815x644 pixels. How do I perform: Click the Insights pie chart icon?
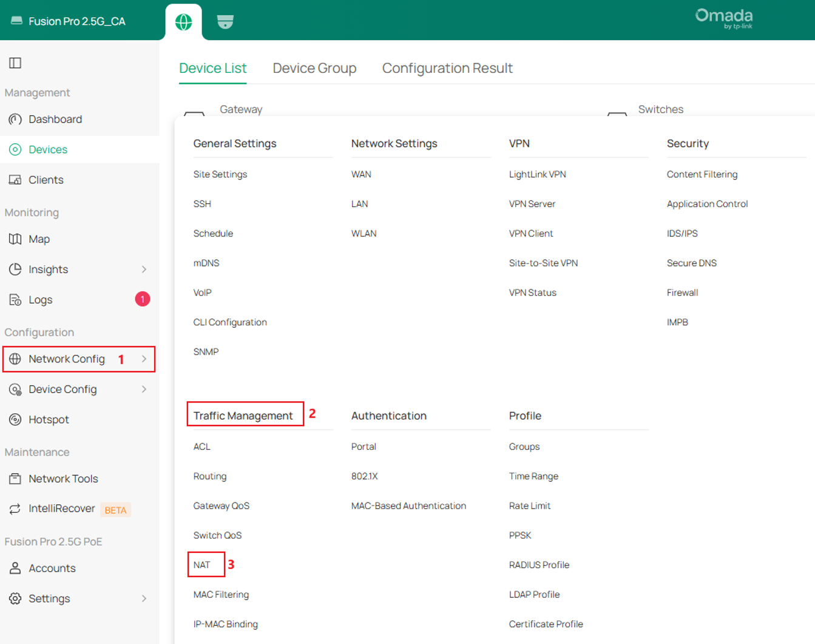pyautogui.click(x=15, y=269)
